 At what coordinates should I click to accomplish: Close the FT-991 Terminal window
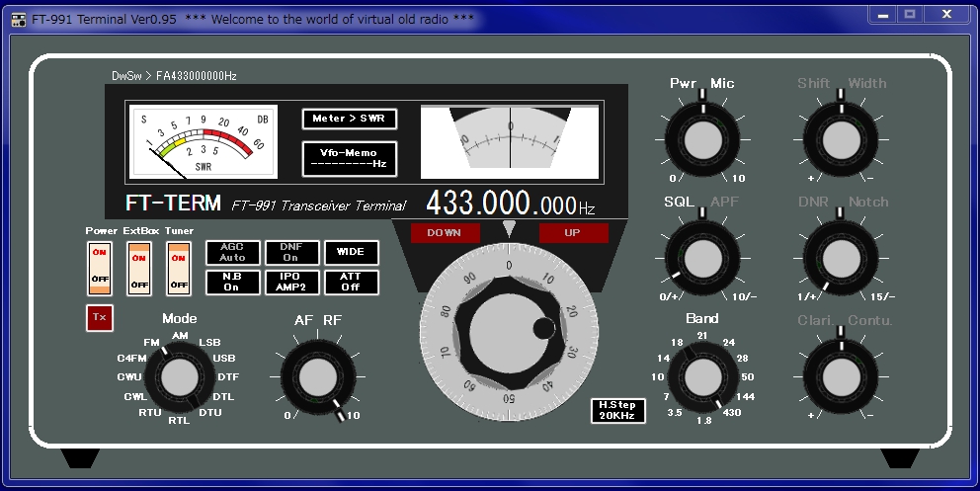pyautogui.click(x=946, y=15)
